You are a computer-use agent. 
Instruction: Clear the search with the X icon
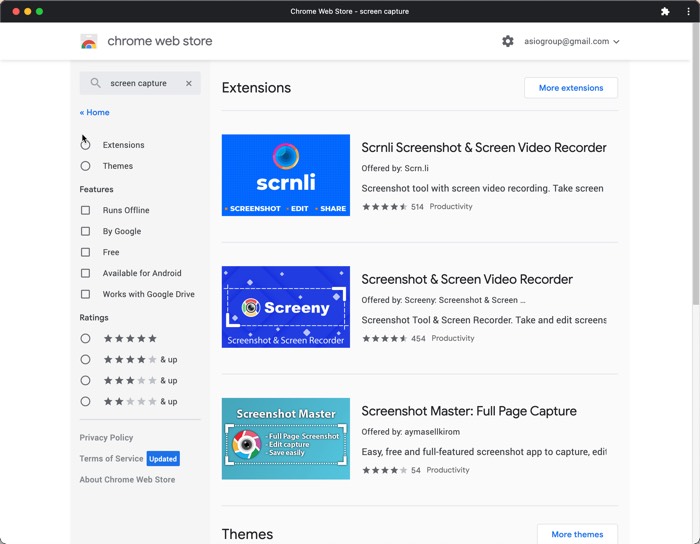[x=189, y=83]
